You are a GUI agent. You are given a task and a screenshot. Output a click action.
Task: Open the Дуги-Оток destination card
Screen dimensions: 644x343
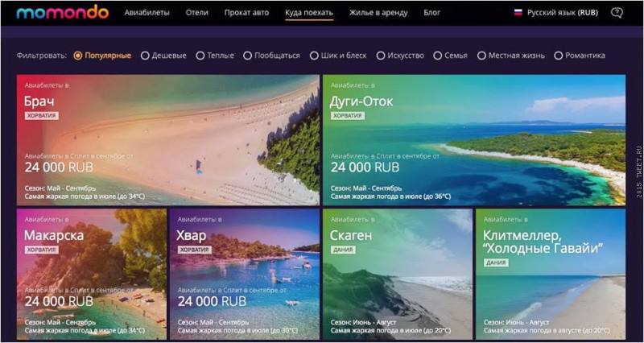(474, 140)
